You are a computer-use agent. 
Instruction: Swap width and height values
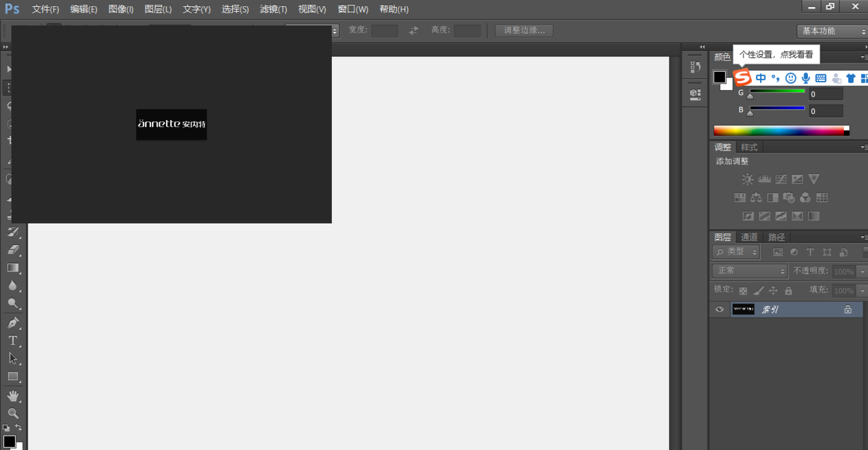coord(413,30)
